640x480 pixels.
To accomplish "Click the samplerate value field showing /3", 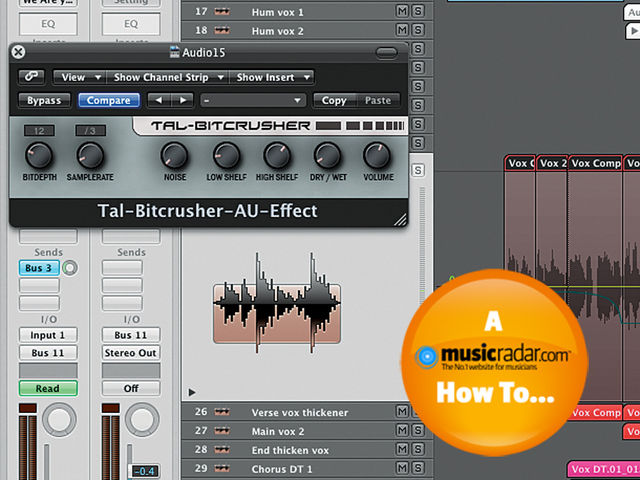I will (x=90, y=131).
